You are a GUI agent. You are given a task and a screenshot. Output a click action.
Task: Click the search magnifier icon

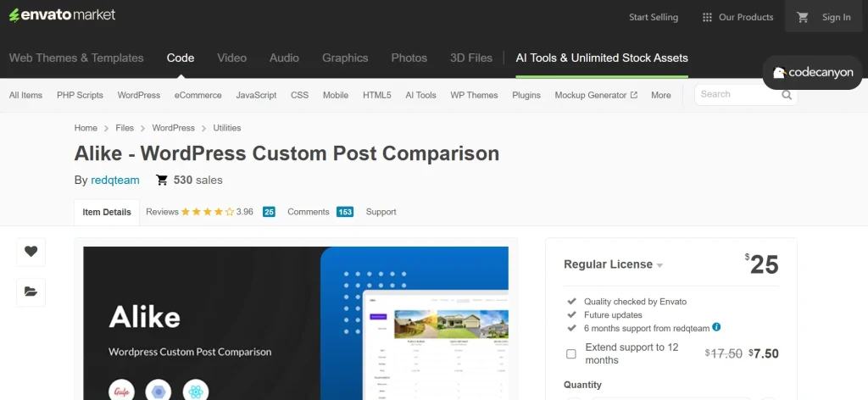click(x=787, y=95)
